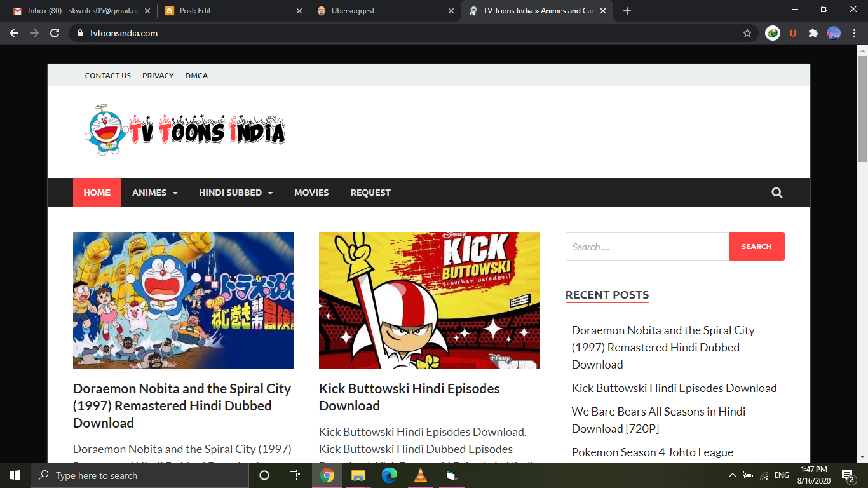Close the Post: Edit tab
Image resolution: width=868 pixels, height=488 pixels.
(300, 11)
